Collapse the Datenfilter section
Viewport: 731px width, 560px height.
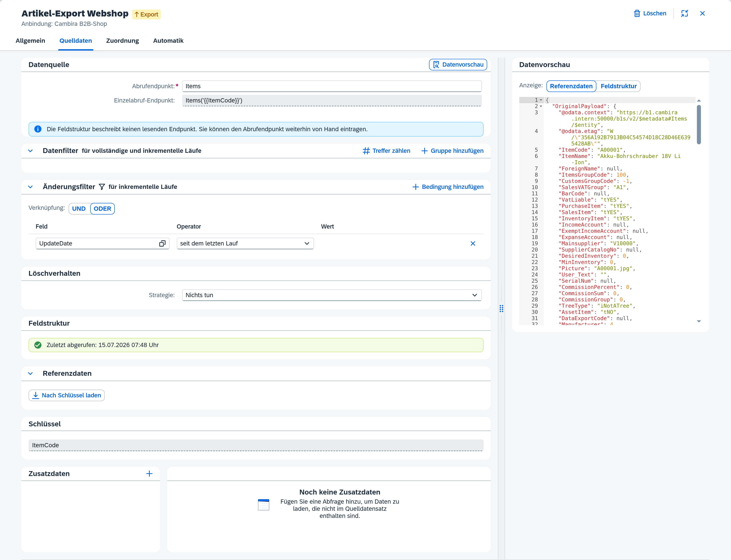click(30, 151)
